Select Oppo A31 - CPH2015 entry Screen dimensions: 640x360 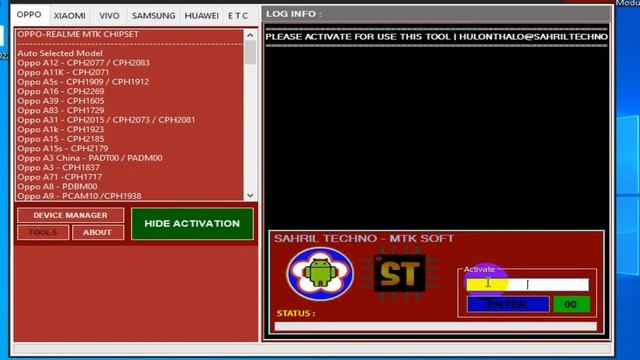click(x=106, y=120)
